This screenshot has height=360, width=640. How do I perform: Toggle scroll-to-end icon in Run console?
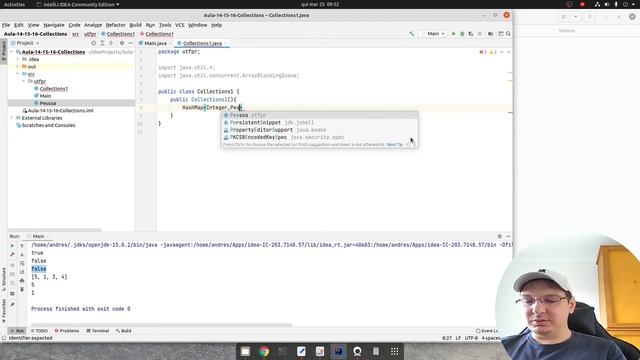tap(22, 272)
